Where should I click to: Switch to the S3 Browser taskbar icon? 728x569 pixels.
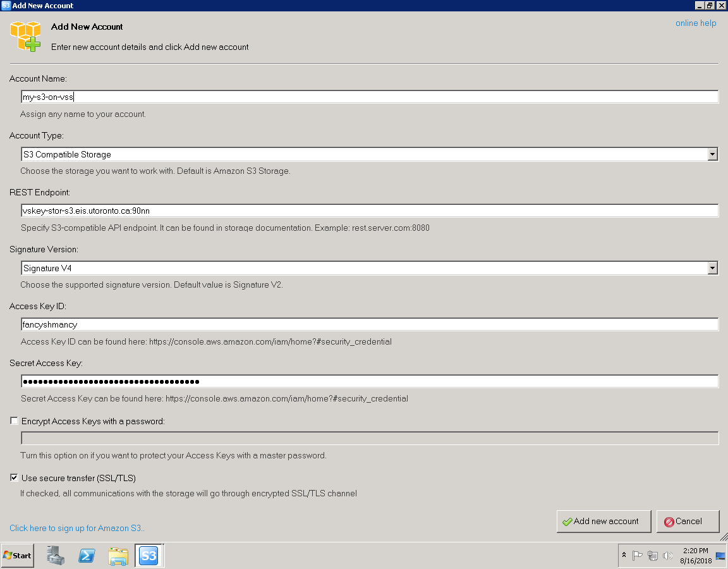(149, 555)
